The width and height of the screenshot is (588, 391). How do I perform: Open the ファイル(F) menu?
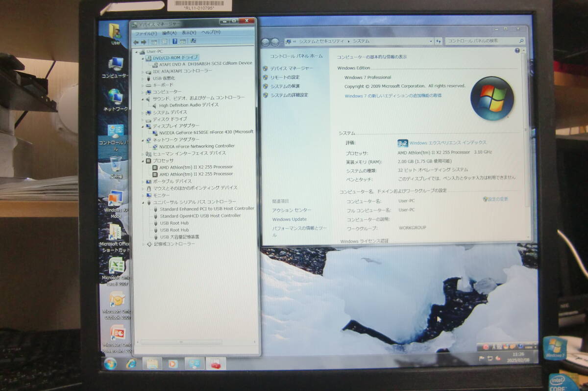click(x=146, y=33)
